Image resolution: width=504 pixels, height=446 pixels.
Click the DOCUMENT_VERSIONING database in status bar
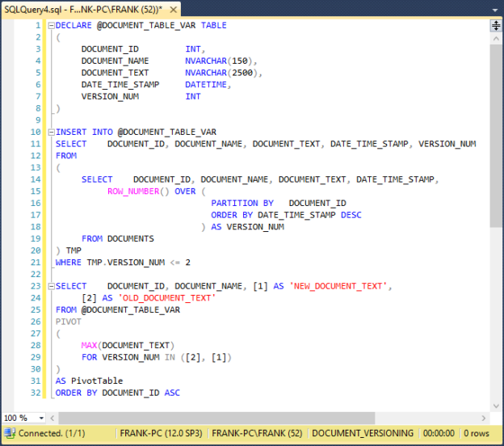pos(363,433)
